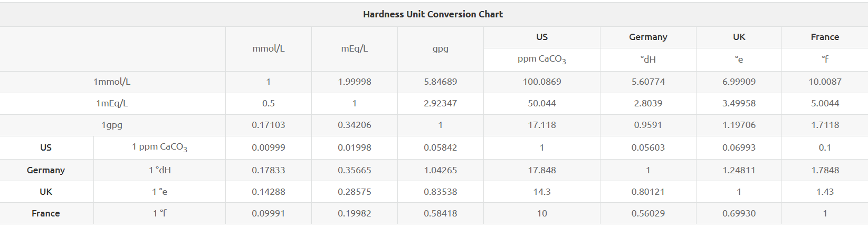Screen dimensions: 868x227
Task: Click the France row header cell
Action: pos(46,213)
